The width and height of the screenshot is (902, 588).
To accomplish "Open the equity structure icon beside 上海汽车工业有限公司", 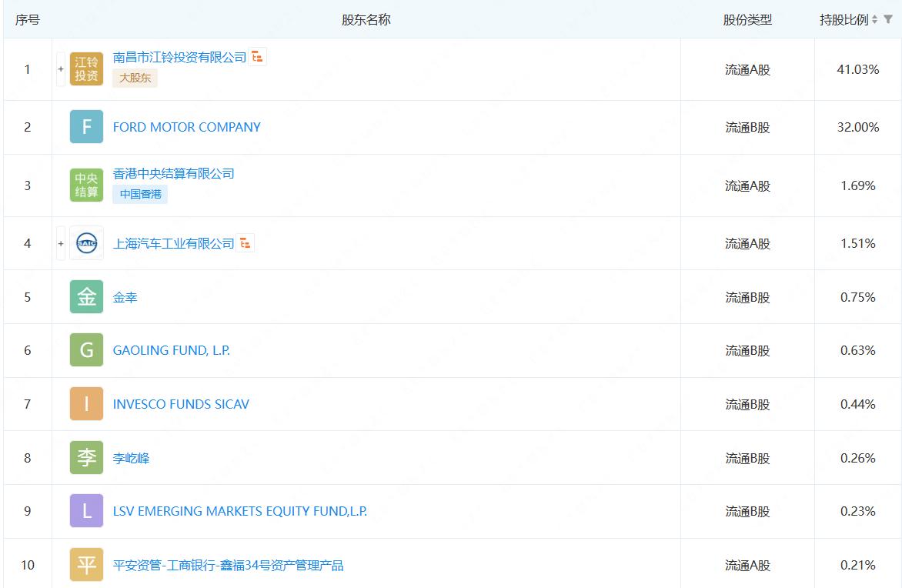I will point(245,243).
